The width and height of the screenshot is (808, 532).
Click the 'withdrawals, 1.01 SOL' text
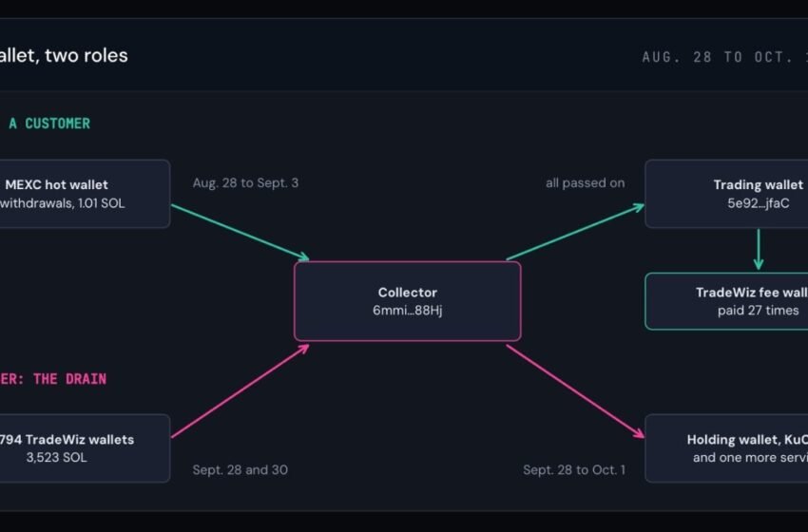point(63,203)
